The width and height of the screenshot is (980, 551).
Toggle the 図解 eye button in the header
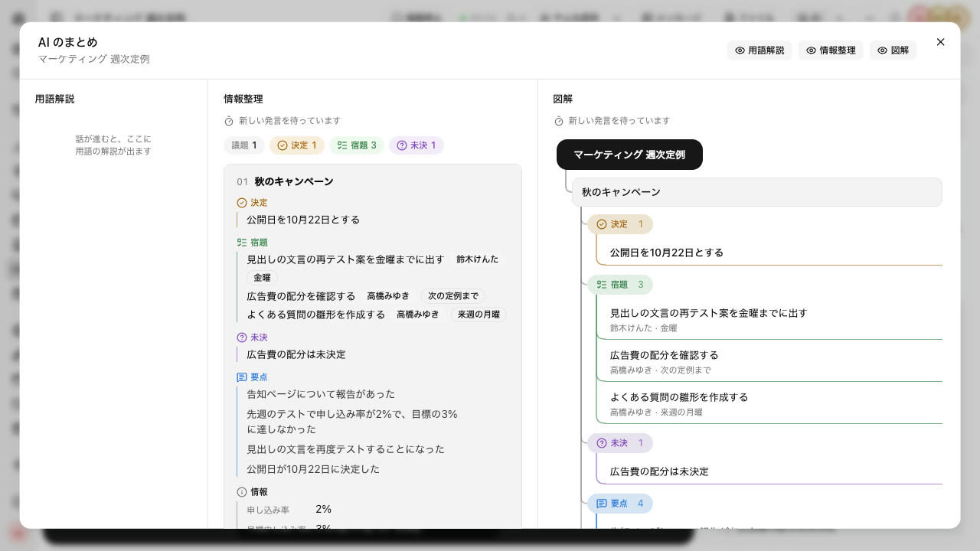click(x=893, y=51)
